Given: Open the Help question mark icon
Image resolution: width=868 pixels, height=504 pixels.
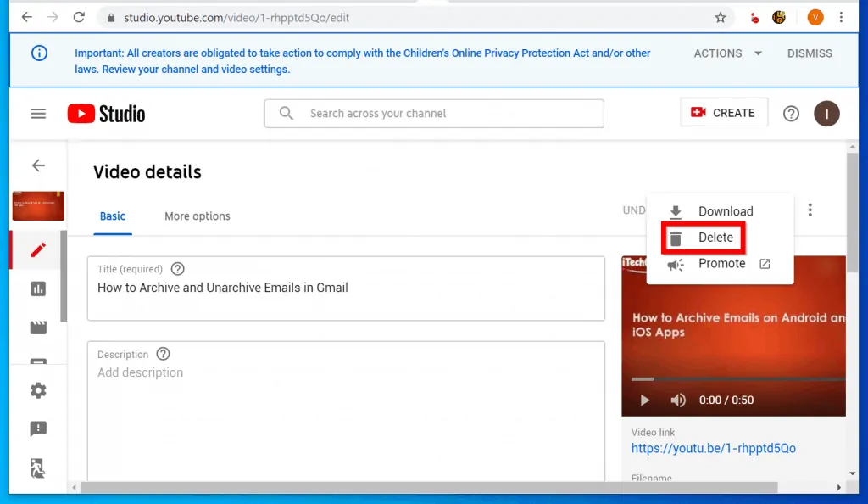Looking at the screenshot, I should pos(791,114).
